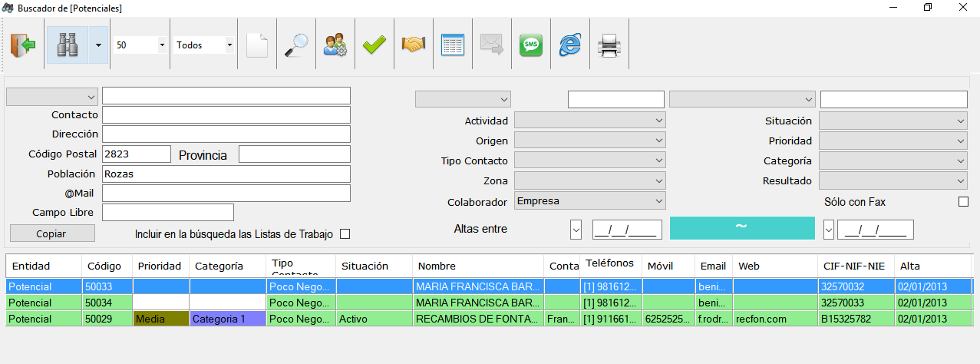
Task: Click the printer icon
Action: coord(609,45)
